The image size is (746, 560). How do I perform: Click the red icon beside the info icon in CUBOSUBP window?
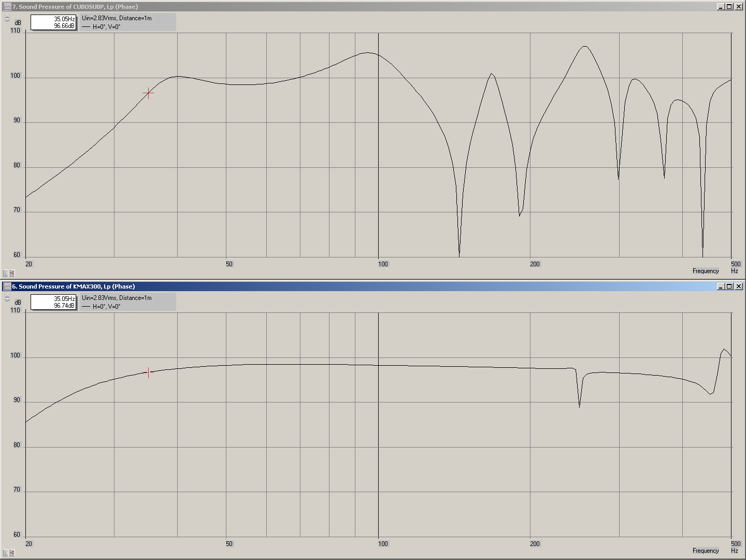click(12, 273)
